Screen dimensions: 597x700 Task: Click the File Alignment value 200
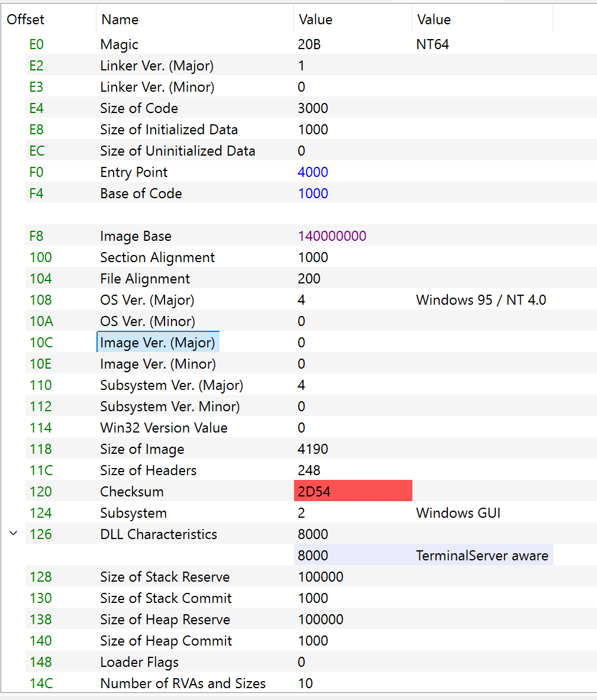(x=309, y=279)
